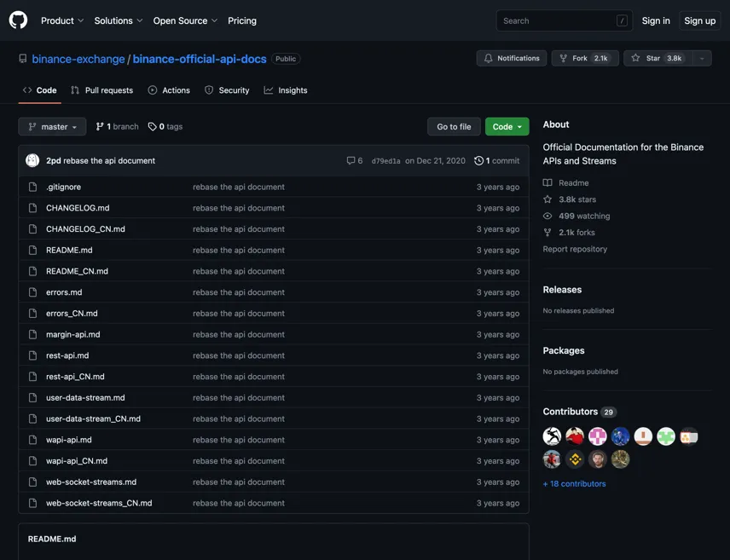The width and height of the screenshot is (730, 560).
Task: Click the 2pd committer avatar
Action: tap(32, 160)
